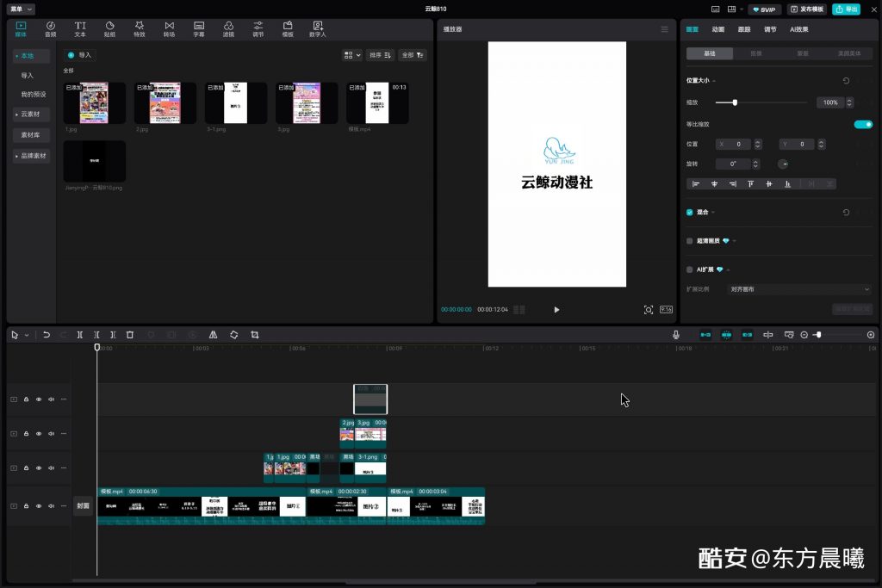The height and width of the screenshot is (588, 882).
Task: Reset the 位置大小 section
Action: click(846, 81)
